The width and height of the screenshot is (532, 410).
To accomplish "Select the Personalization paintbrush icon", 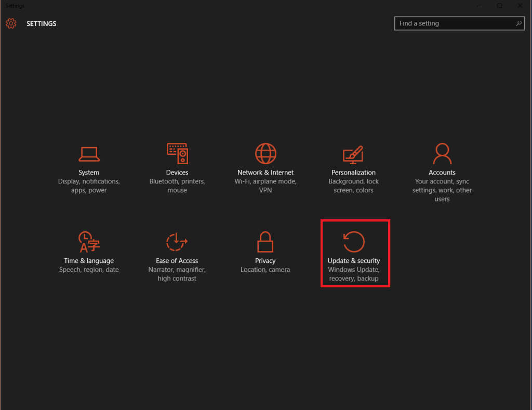I will tap(353, 154).
